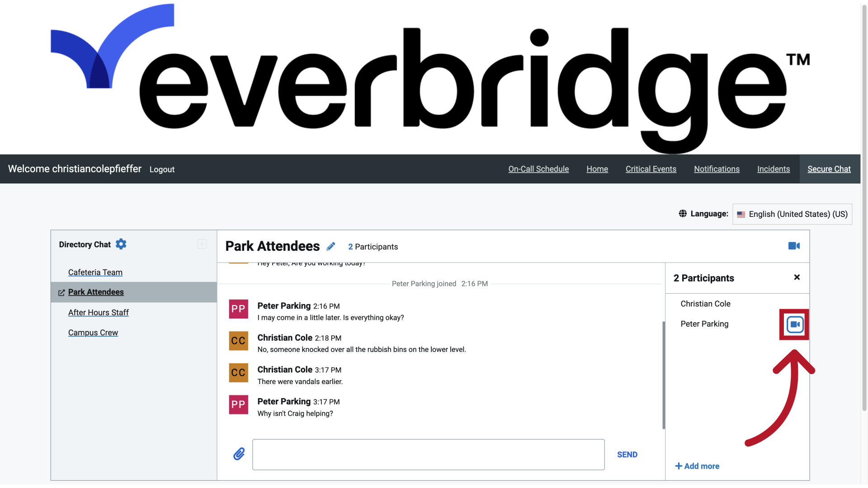Click the SEND button to send message

click(628, 454)
